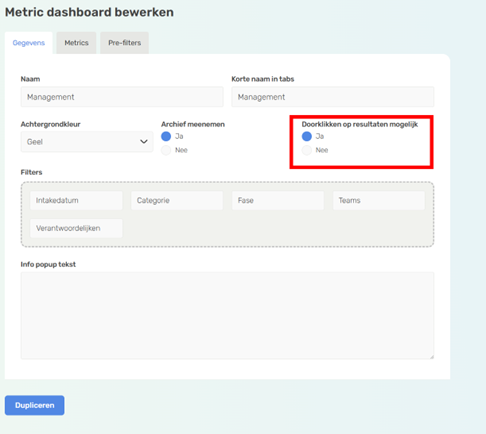Click the Verantwoordelijken filter chip

pos(76,228)
